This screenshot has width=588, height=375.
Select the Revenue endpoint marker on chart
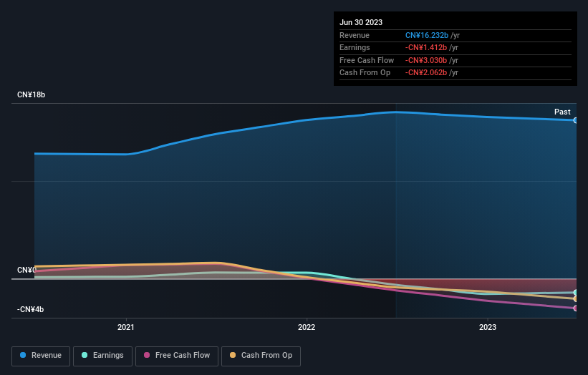tap(575, 120)
